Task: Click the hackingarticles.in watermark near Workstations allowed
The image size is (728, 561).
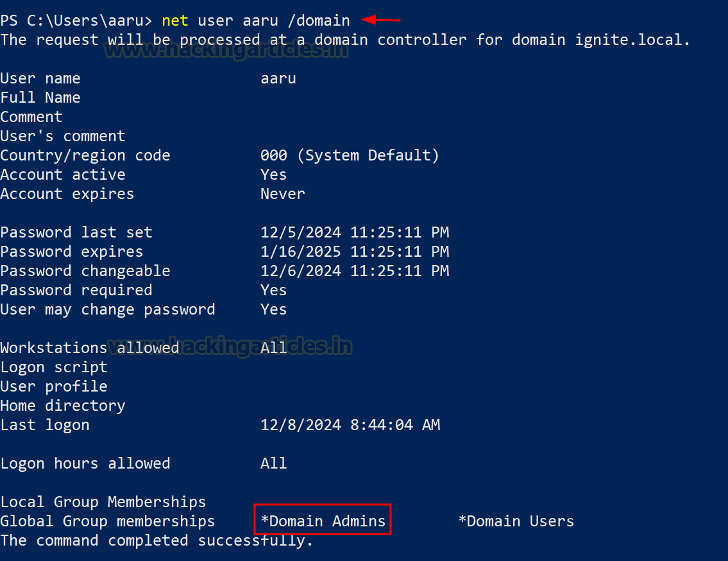Action: pyautogui.click(x=230, y=347)
